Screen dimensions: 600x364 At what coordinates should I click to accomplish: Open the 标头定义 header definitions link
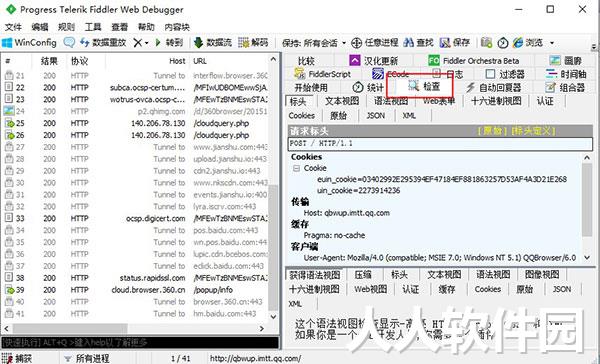tap(533, 131)
